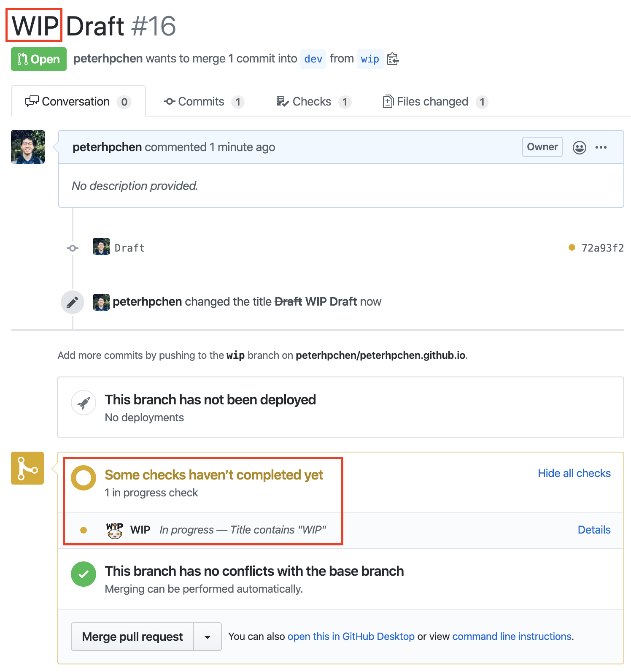Switch to the Conversation tab
Viewport: 631px width, 672px height.
78,101
